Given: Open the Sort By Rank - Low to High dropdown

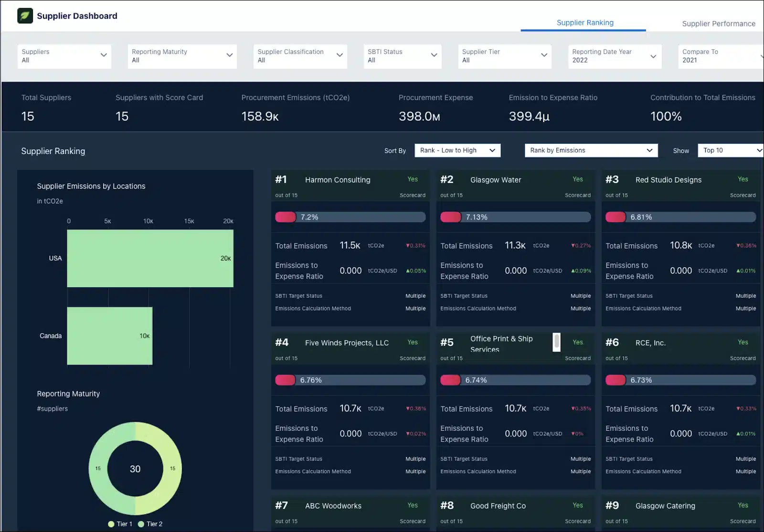Looking at the screenshot, I should pyautogui.click(x=457, y=150).
